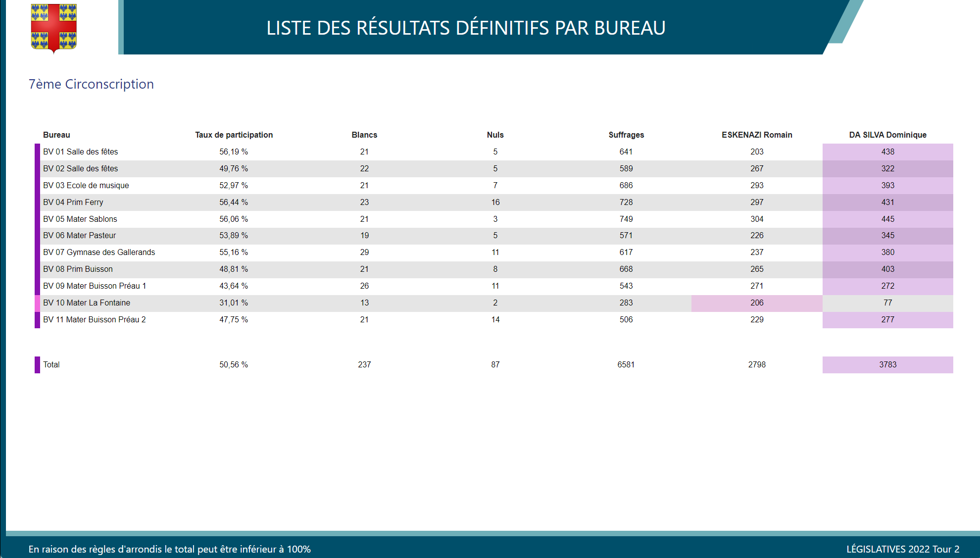Click Suffrages value '749' for BV 05

626,219
